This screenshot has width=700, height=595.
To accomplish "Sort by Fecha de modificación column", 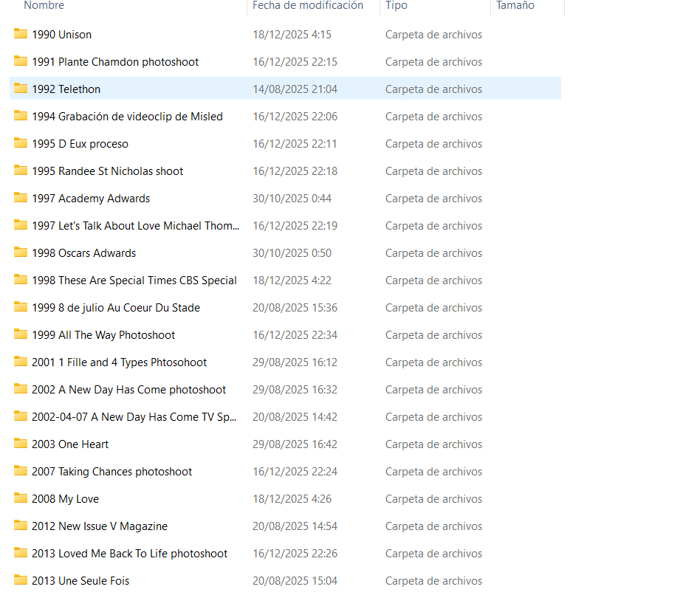I will point(308,6).
